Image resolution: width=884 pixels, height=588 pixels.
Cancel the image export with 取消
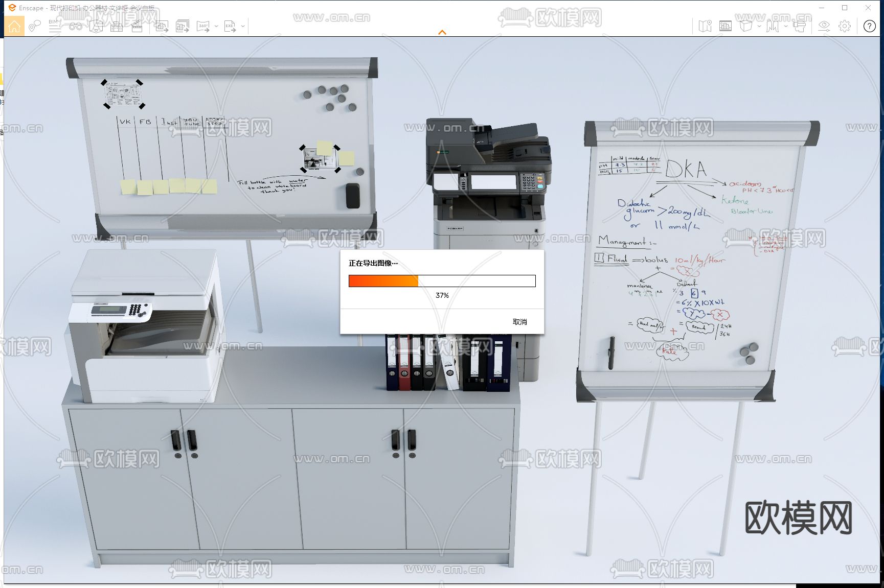coord(519,322)
